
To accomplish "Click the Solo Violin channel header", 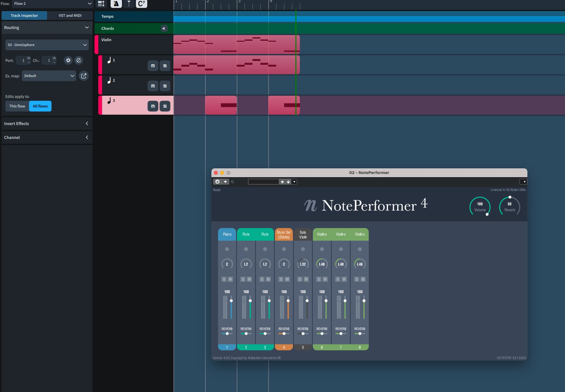I will (303, 234).
